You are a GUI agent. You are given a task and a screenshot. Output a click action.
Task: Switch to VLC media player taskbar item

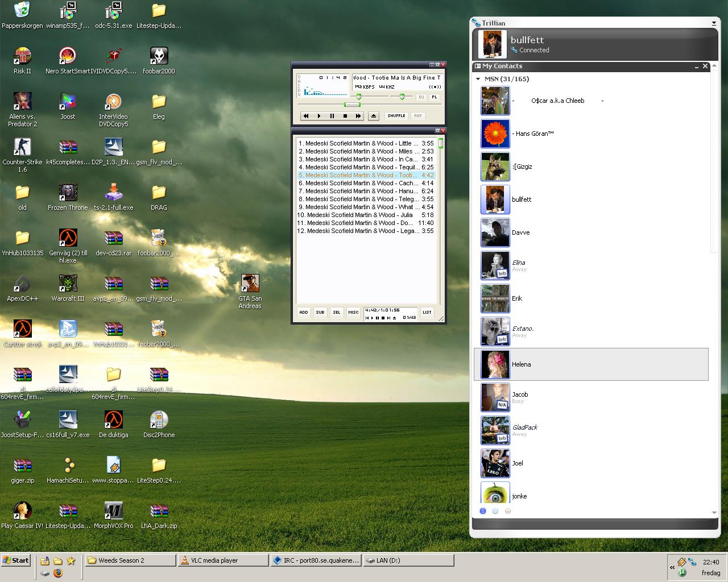(x=223, y=560)
